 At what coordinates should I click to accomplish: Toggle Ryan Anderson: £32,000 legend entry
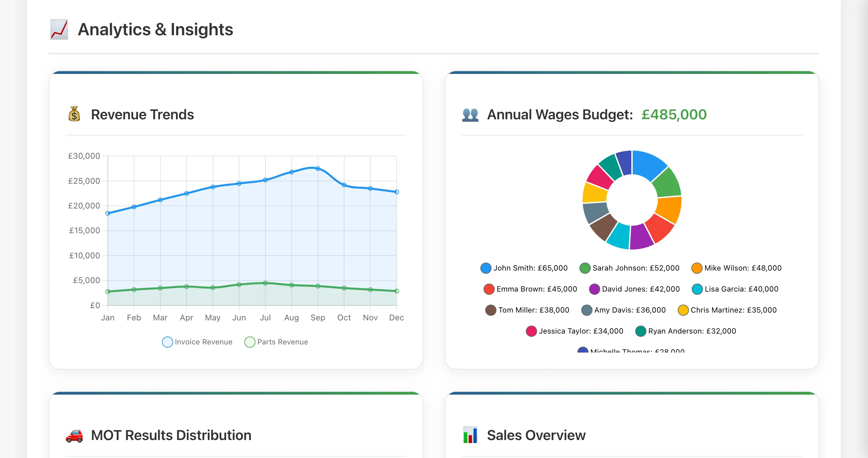(685, 331)
